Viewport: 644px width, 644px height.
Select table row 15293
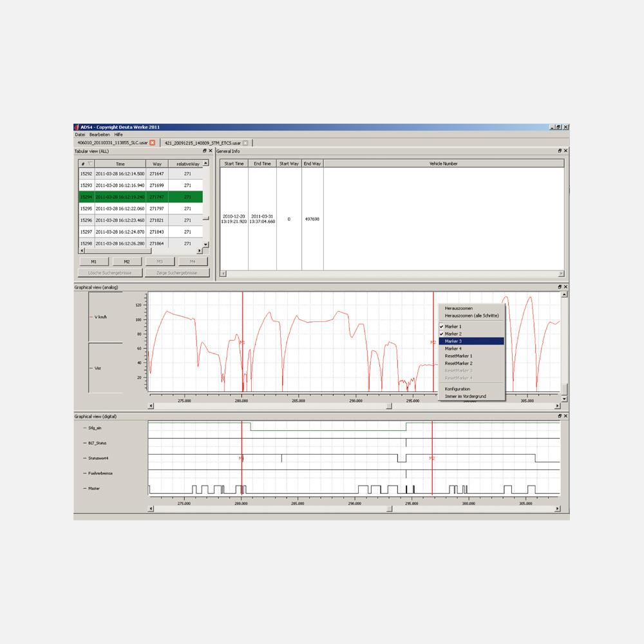point(140,185)
